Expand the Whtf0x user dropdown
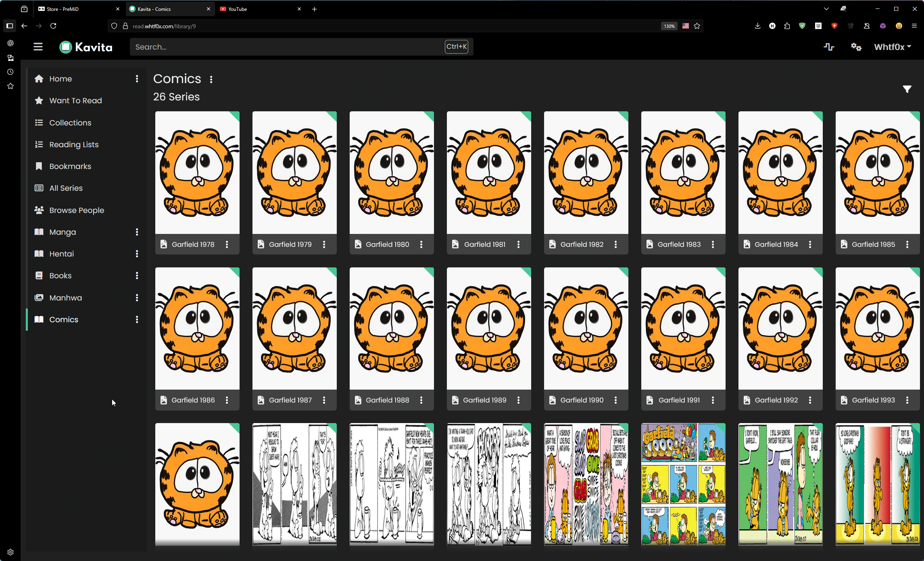 coord(892,47)
